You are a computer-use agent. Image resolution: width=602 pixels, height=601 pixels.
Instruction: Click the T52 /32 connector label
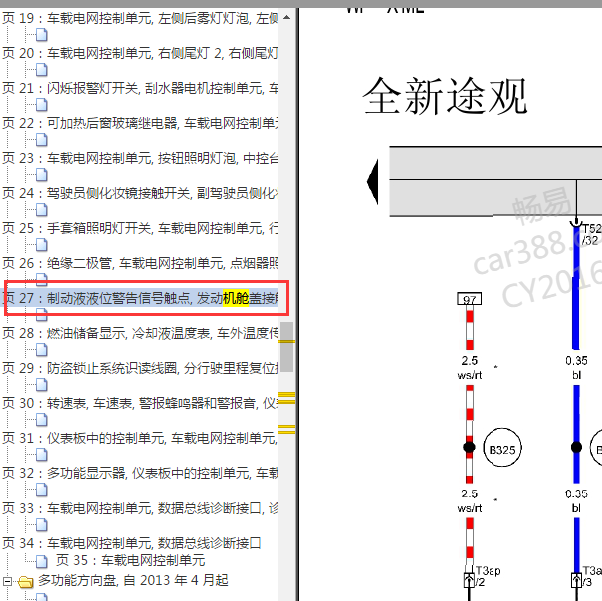point(592,234)
